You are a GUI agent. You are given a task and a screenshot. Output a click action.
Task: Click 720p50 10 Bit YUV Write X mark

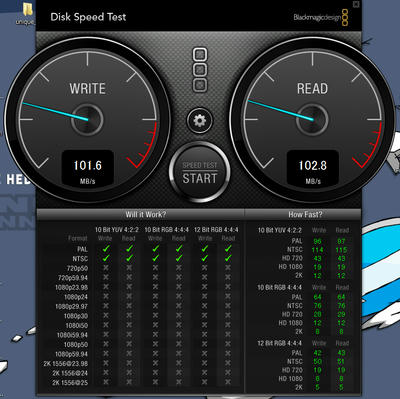click(106, 268)
